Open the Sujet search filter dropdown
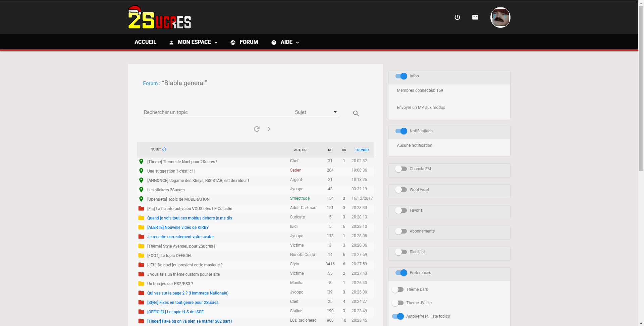644x326 pixels. pos(316,112)
